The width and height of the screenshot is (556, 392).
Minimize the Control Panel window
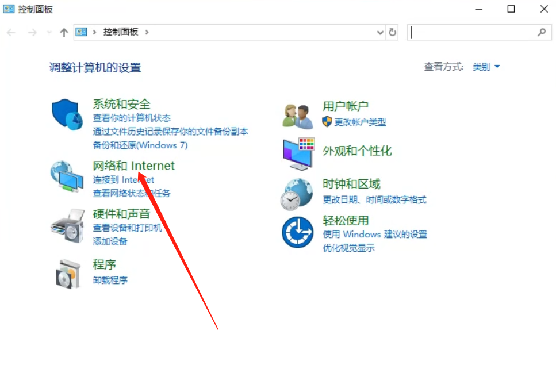click(x=479, y=9)
